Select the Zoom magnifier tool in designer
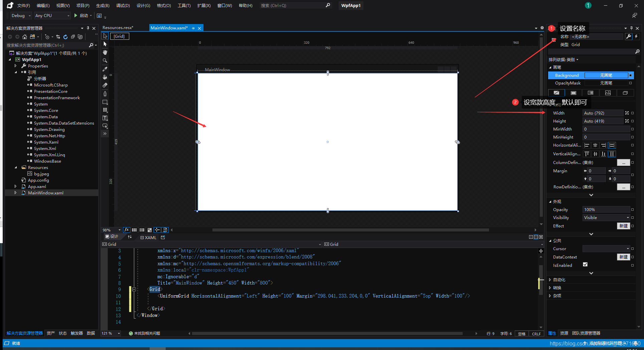The height and width of the screenshot is (350, 644). pos(105,60)
